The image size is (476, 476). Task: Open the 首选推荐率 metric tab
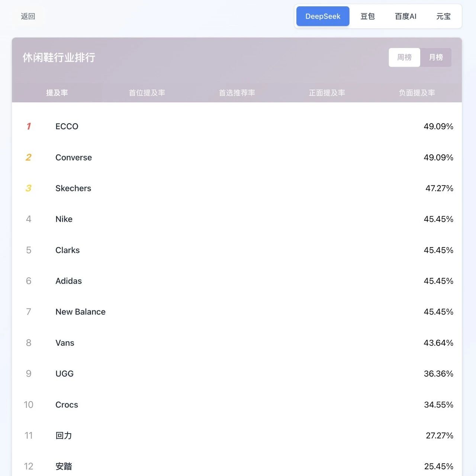(x=237, y=93)
